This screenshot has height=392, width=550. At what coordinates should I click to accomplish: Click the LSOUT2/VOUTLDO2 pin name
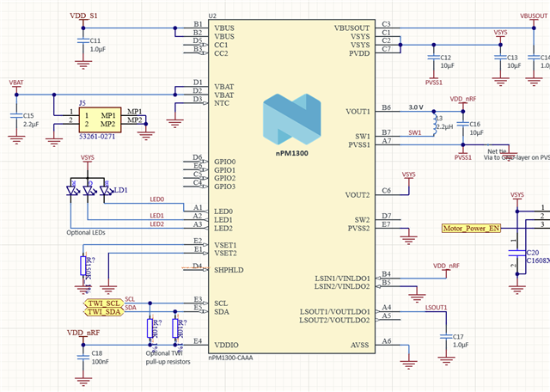(334, 320)
